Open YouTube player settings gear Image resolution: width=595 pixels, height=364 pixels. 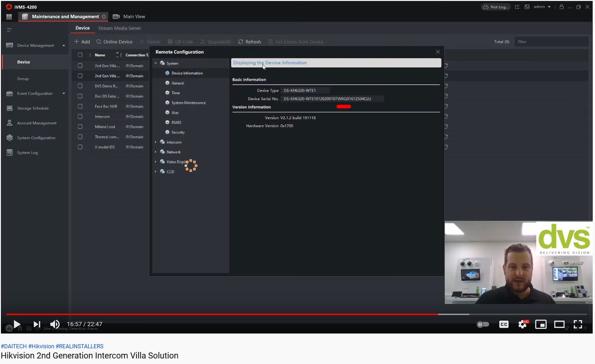522,324
